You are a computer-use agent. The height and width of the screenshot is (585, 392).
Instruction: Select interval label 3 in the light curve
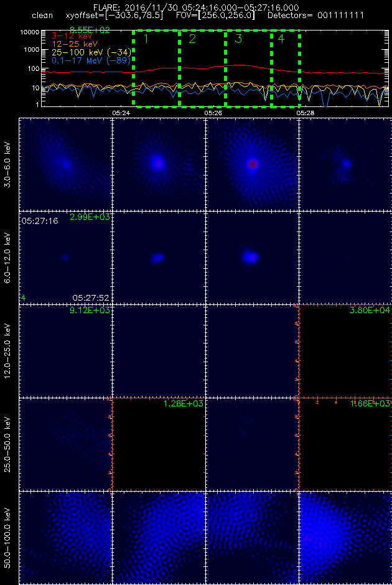pyautogui.click(x=238, y=39)
